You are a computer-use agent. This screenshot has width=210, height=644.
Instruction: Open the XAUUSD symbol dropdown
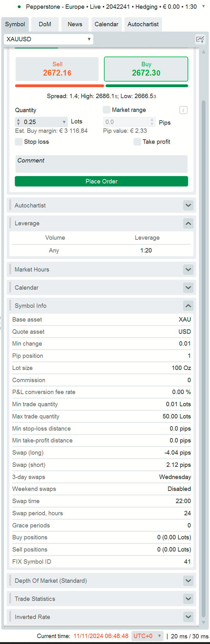[x=48, y=39]
